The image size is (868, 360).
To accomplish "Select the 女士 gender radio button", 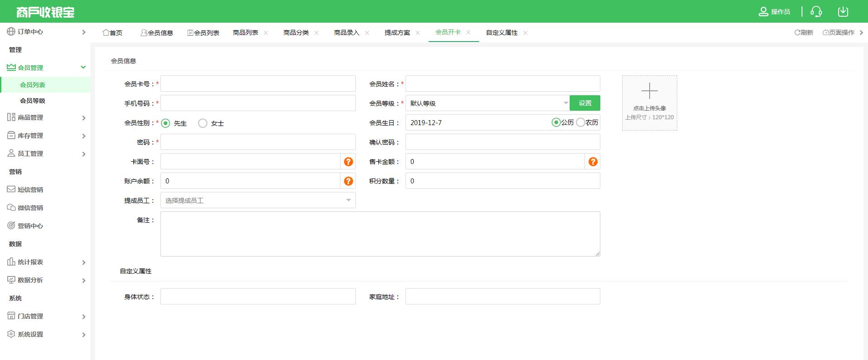I will [x=203, y=123].
